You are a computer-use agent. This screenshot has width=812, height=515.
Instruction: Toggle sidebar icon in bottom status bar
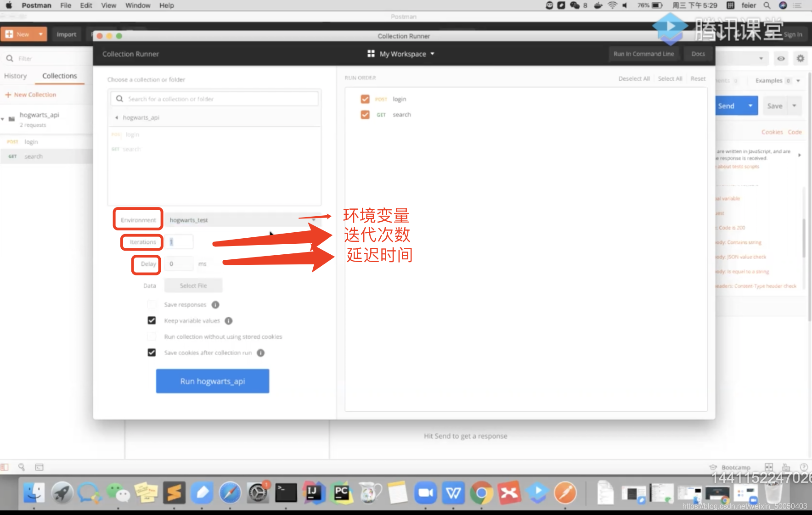point(5,467)
